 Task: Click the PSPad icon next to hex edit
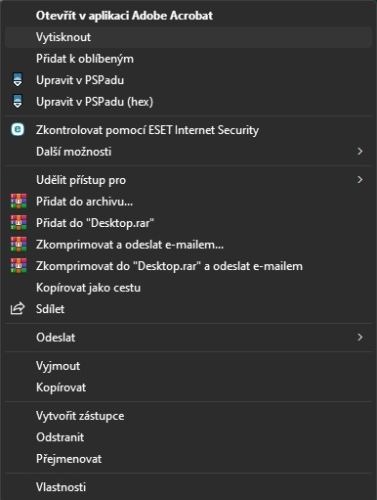coord(18,102)
